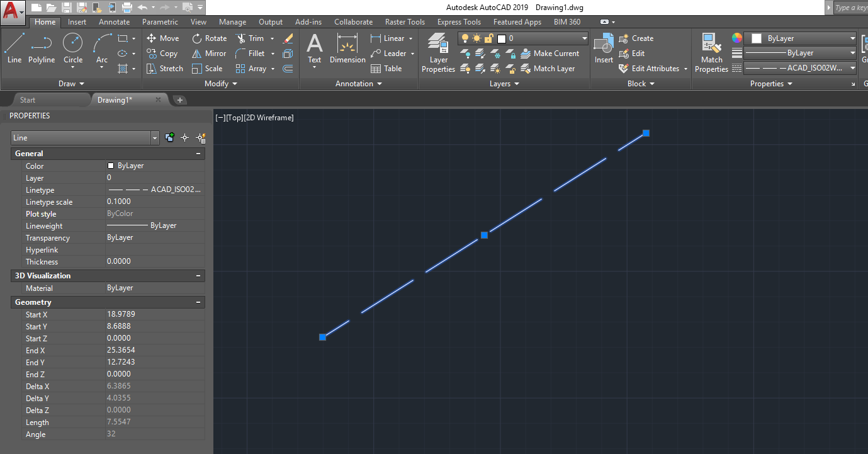Open the object color ByLayer dropdown
This screenshot has width=868, height=454.
coord(800,38)
